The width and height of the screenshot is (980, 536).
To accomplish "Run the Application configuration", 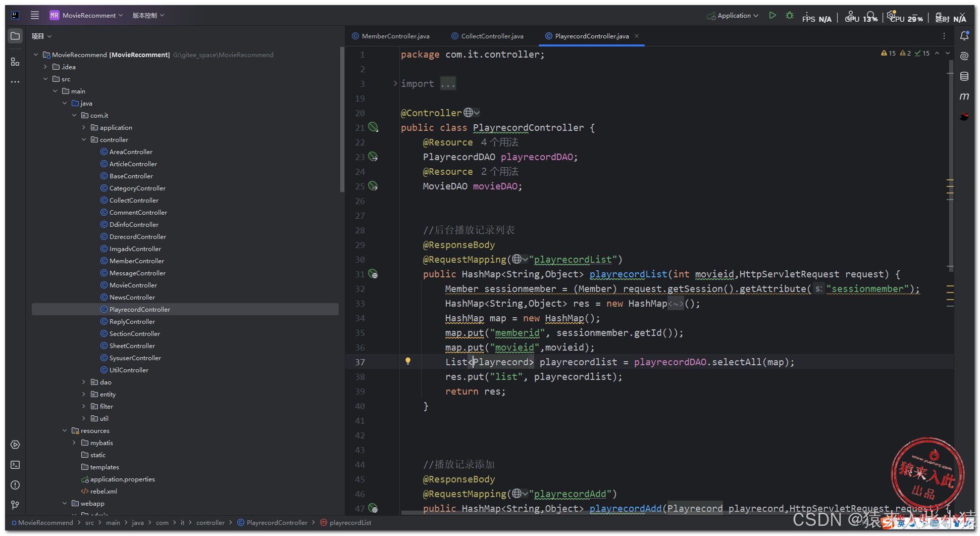I will point(772,15).
